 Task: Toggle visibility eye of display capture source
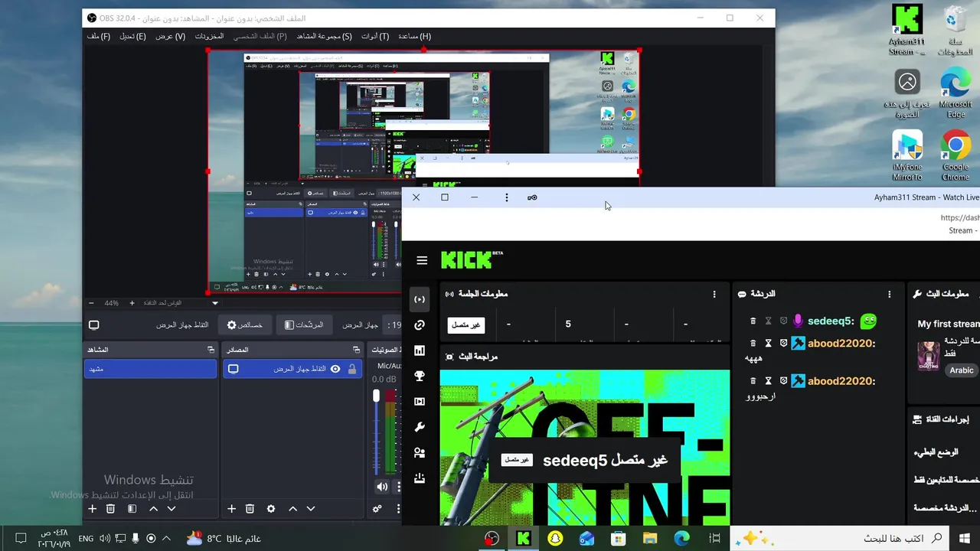[x=335, y=369]
